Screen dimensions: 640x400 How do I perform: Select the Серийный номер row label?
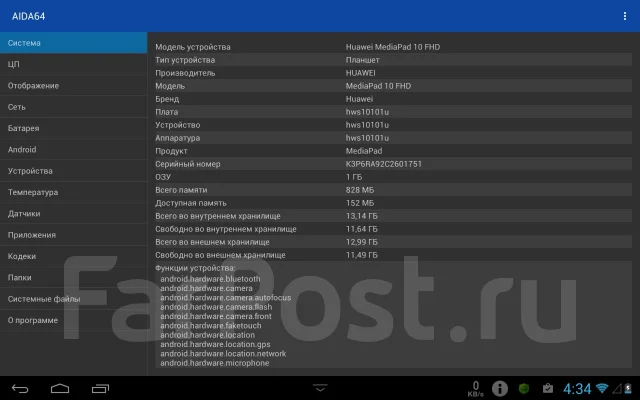click(x=188, y=164)
